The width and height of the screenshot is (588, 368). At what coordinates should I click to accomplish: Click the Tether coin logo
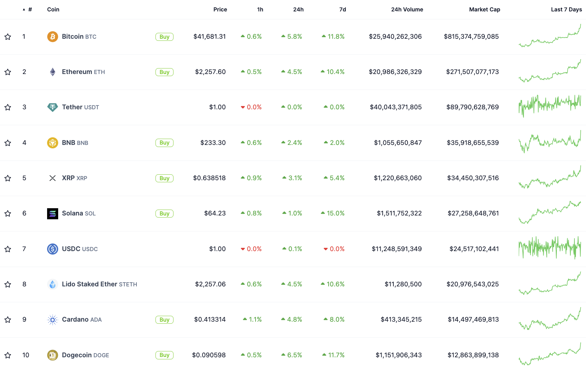53,107
